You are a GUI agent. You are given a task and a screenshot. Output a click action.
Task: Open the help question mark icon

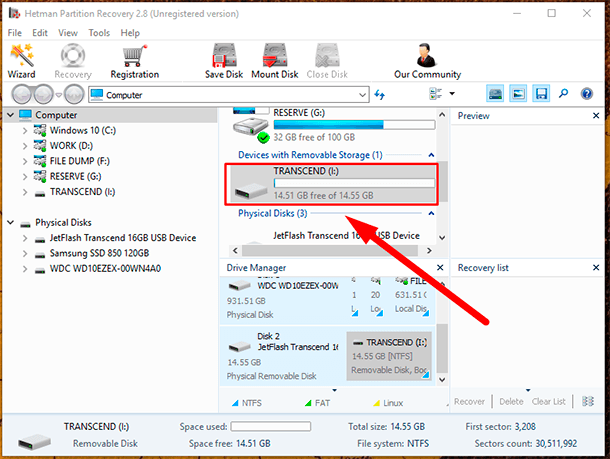coord(587,94)
